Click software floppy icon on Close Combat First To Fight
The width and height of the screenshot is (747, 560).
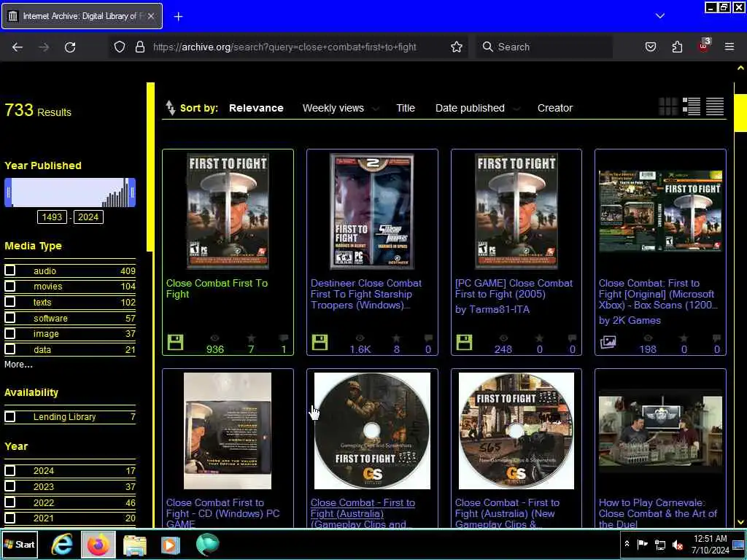pos(175,343)
